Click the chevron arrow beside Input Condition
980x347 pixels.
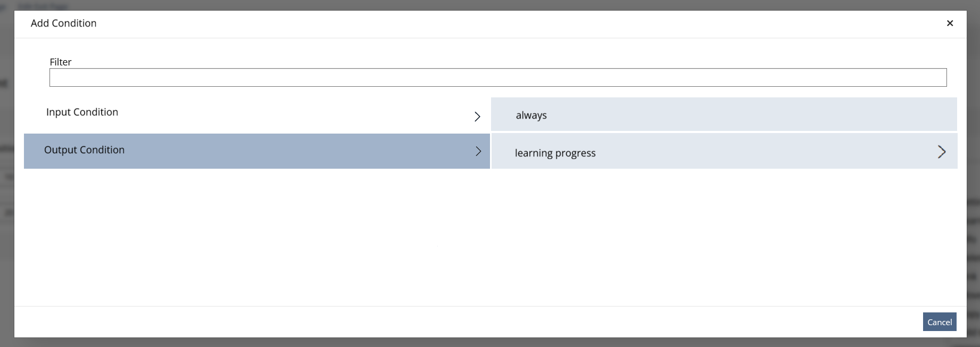tap(477, 117)
